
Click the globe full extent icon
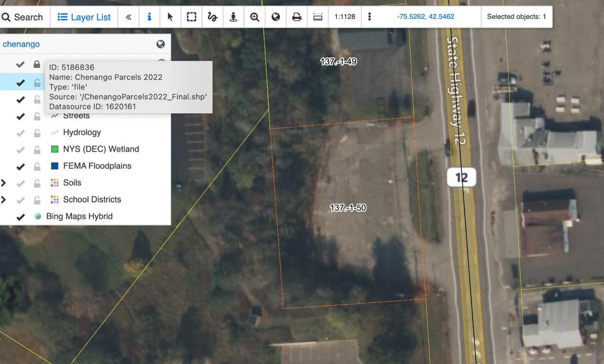point(276,17)
